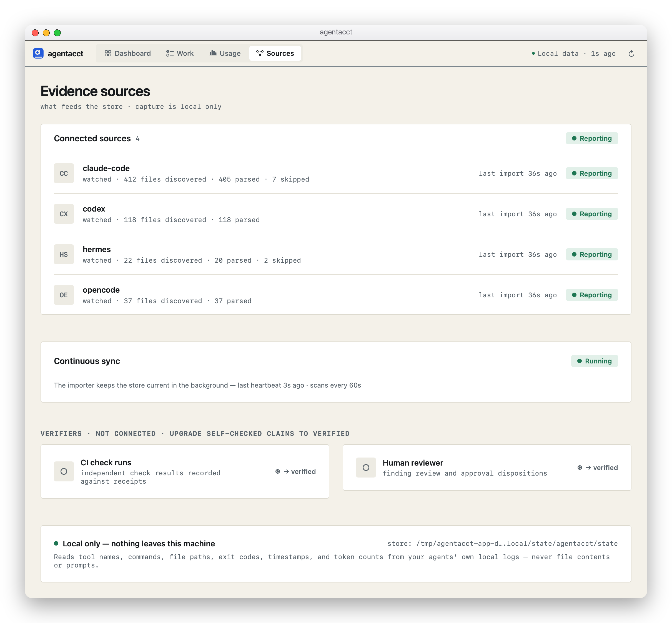Open the claude-code source row
Screen dimensions: 672x623
pyautogui.click(x=336, y=173)
